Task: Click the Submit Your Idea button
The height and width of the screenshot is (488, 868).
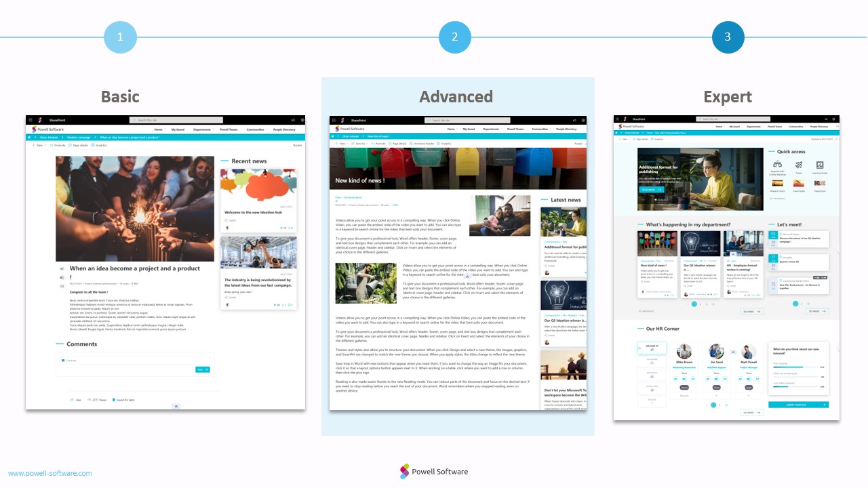Action: (798, 405)
